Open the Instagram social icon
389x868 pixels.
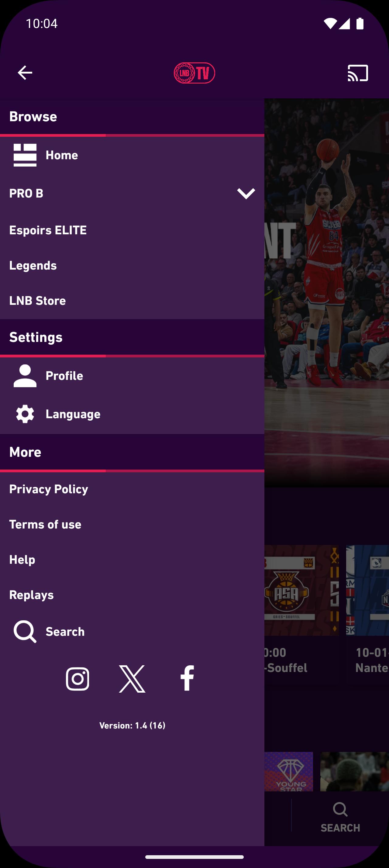click(77, 679)
